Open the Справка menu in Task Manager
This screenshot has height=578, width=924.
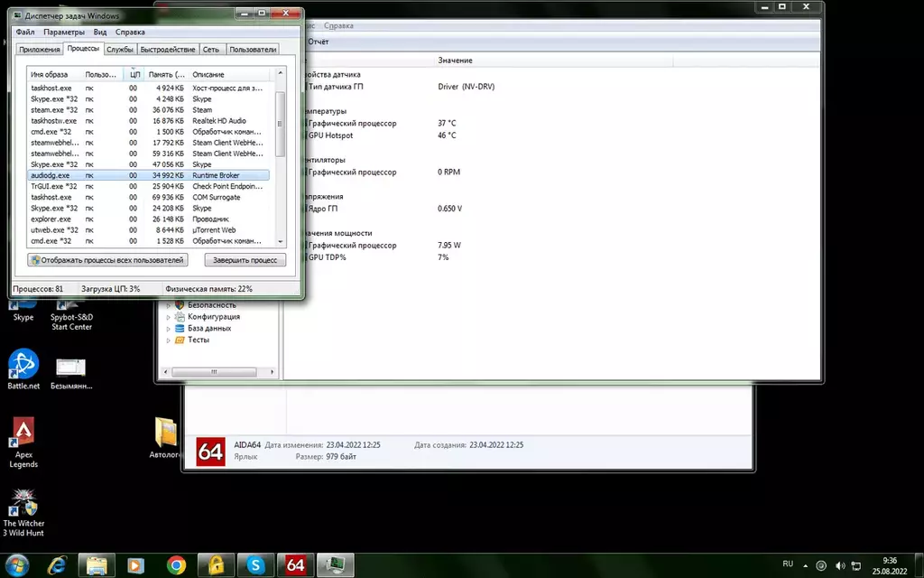pos(130,32)
